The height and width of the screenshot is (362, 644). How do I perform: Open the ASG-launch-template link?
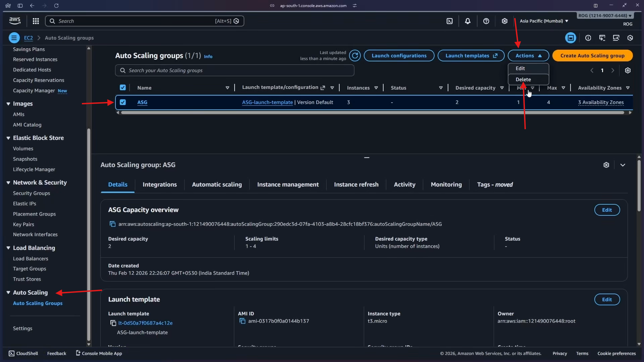coord(267,102)
